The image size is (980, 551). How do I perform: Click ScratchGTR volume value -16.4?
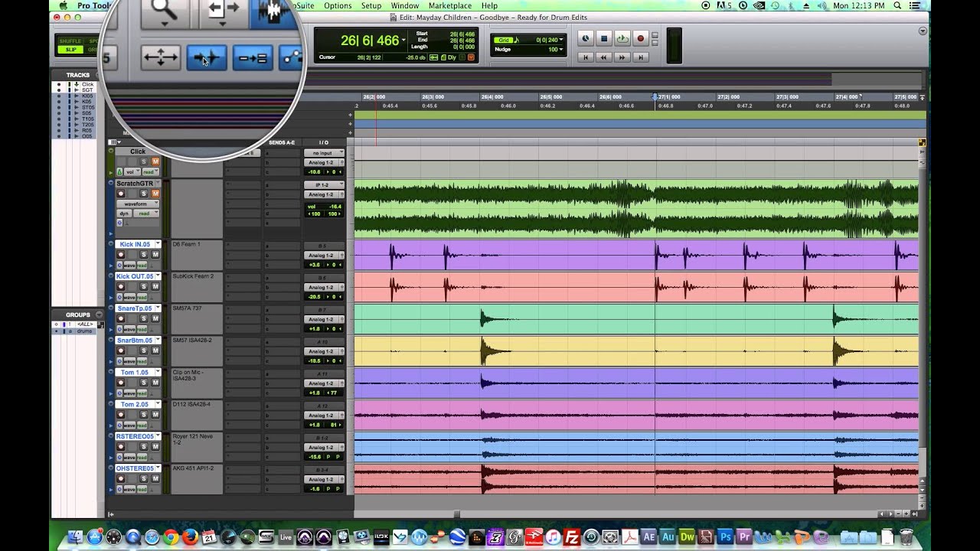[335, 207]
